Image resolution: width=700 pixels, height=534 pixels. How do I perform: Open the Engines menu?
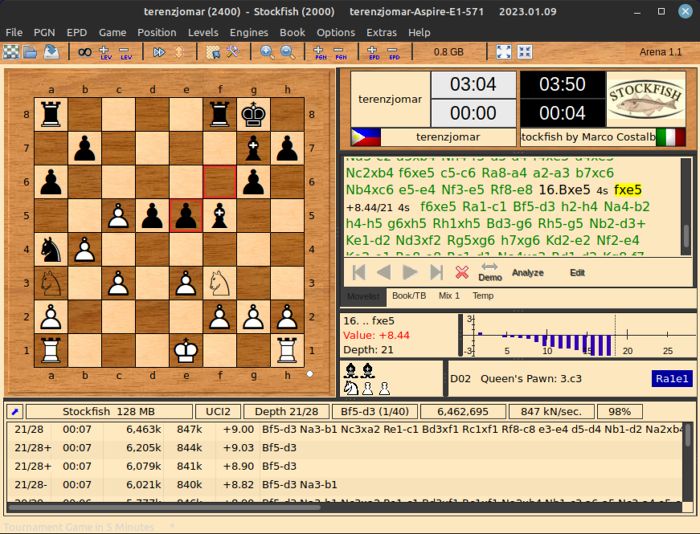(249, 33)
